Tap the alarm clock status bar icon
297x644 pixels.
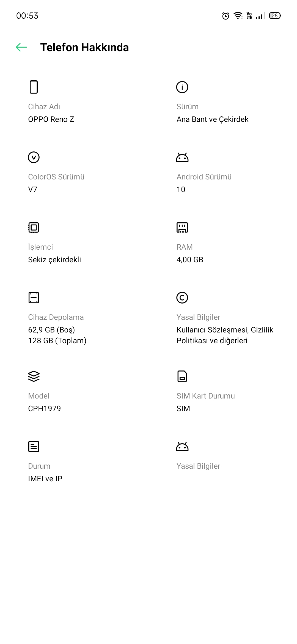click(x=226, y=16)
